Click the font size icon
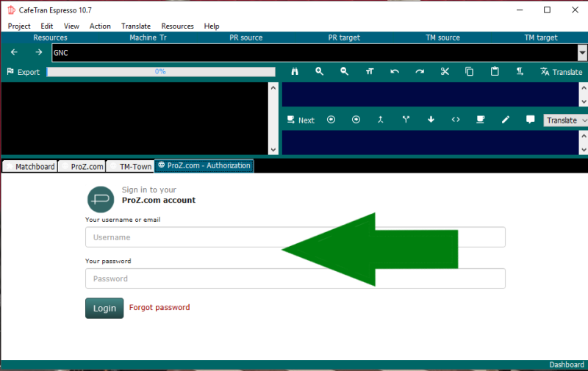This screenshot has height=371, width=588. [370, 71]
